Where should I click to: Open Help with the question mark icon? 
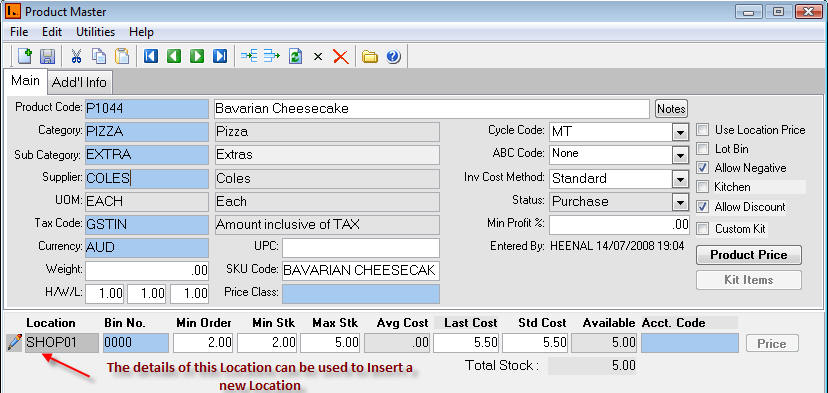tap(393, 57)
